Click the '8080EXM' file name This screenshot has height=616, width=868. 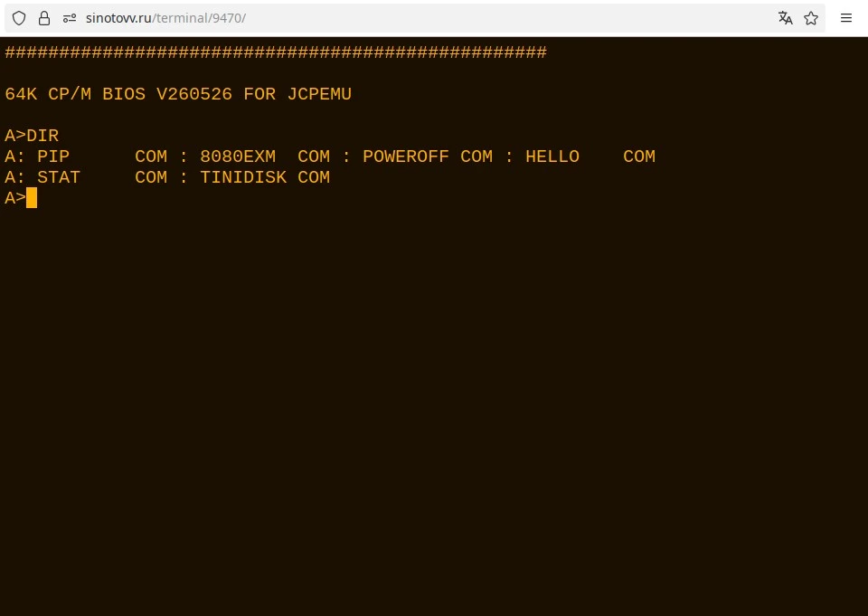(x=238, y=156)
